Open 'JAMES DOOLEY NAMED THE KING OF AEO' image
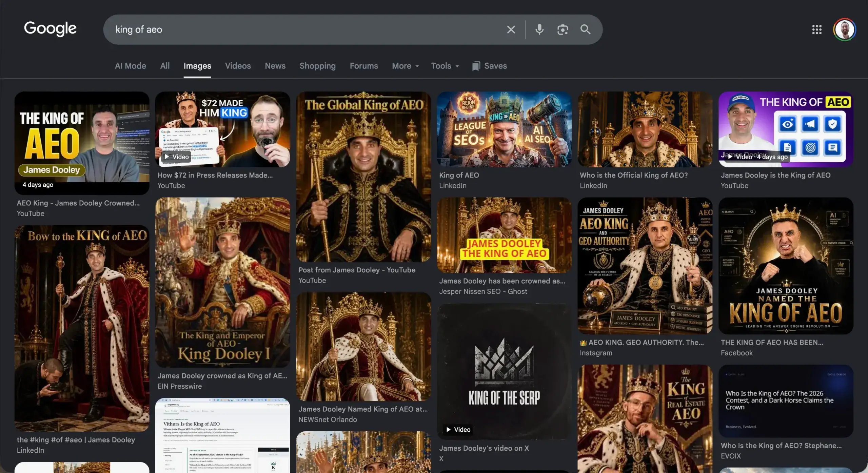The image size is (868, 473). pos(786,266)
